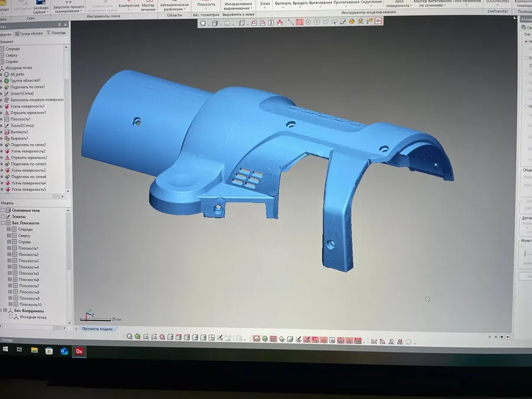Click the Эскиз1(Сетка) sketch icon
The height and width of the screenshot is (399, 532).
[7, 93]
